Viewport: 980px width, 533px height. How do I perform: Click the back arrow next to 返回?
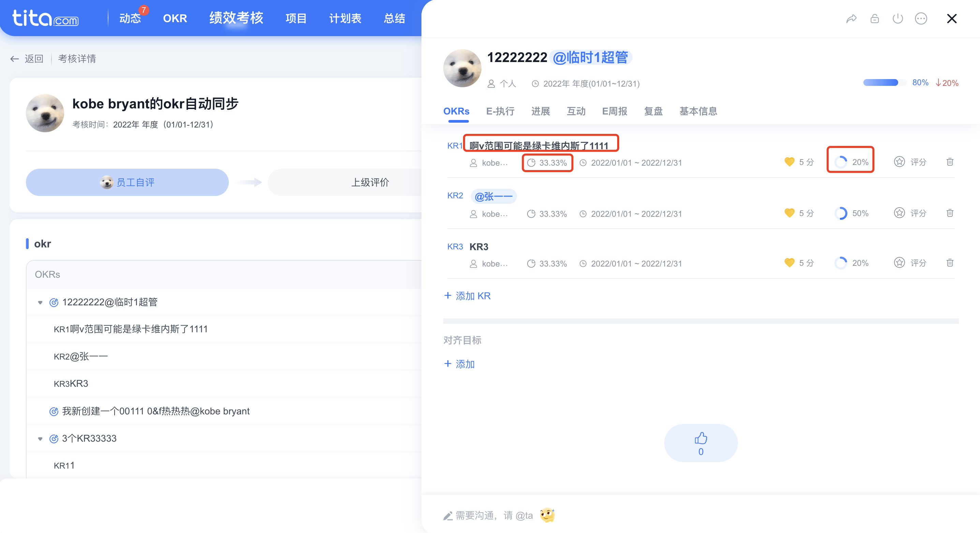pos(14,59)
